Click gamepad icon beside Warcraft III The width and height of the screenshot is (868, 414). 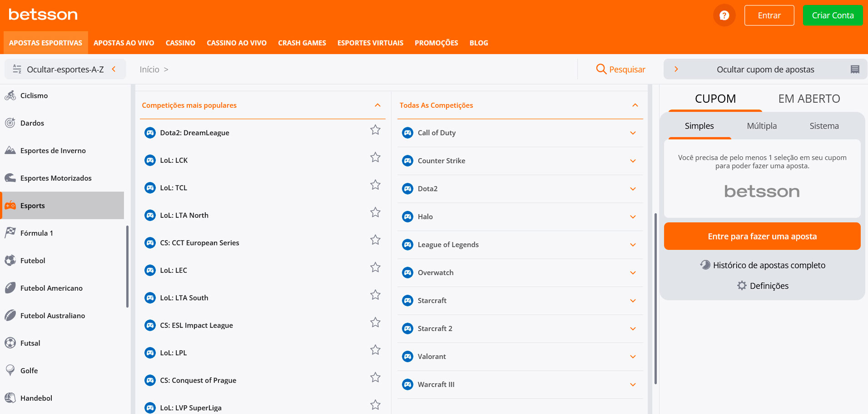[x=408, y=384]
